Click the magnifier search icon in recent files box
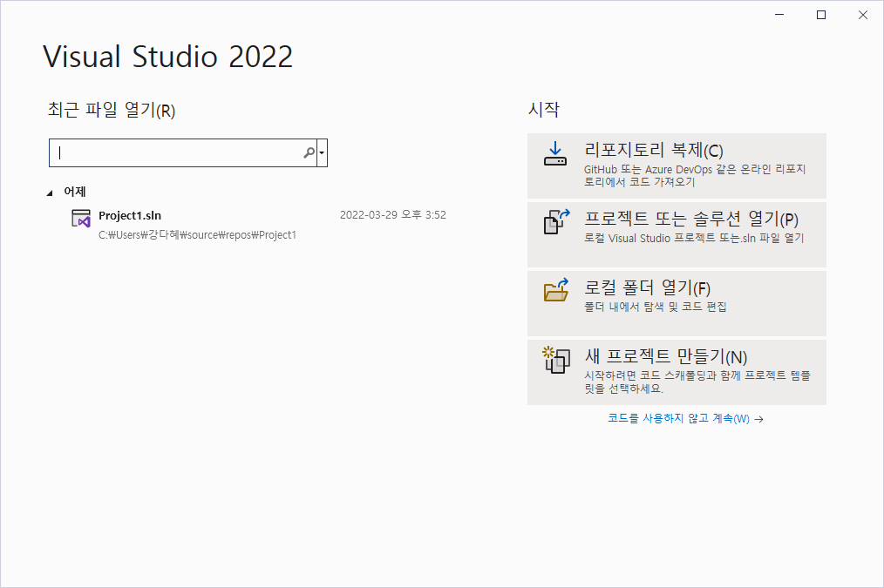 click(x=309, y=152)
